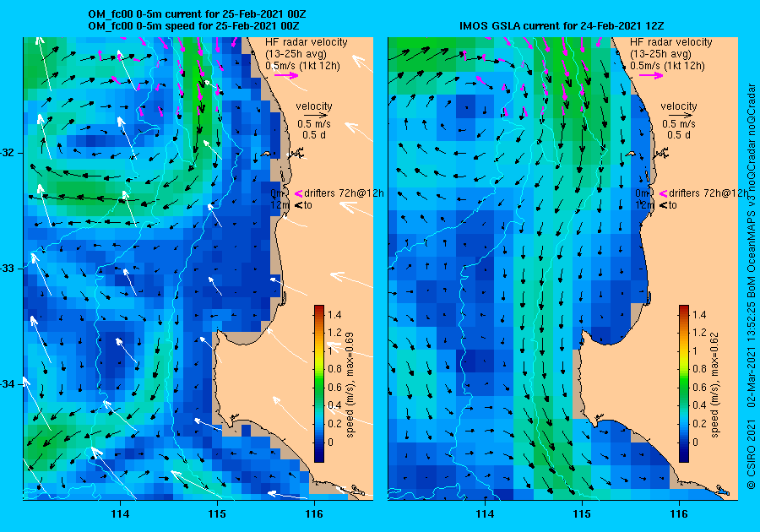Click longitude label 115 under right map

[582, 514]
